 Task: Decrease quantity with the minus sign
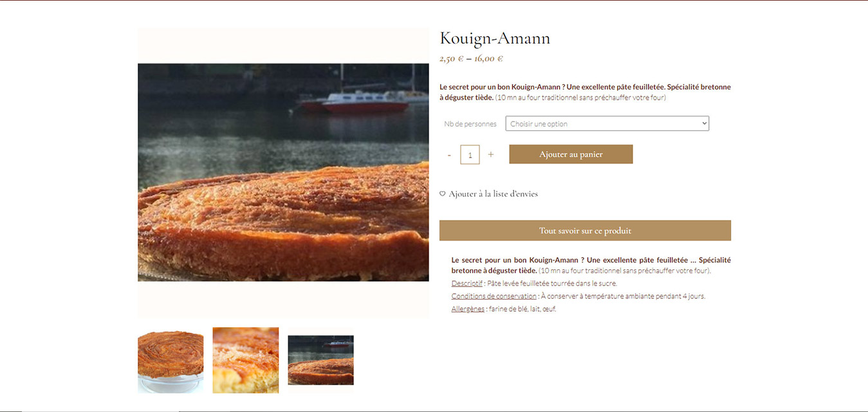(449, 155)
